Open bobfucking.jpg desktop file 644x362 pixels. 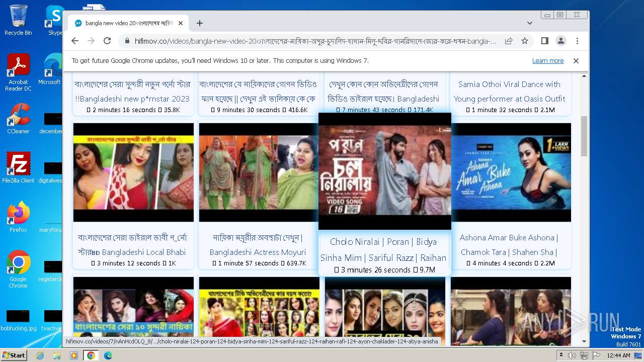point(18,321)
